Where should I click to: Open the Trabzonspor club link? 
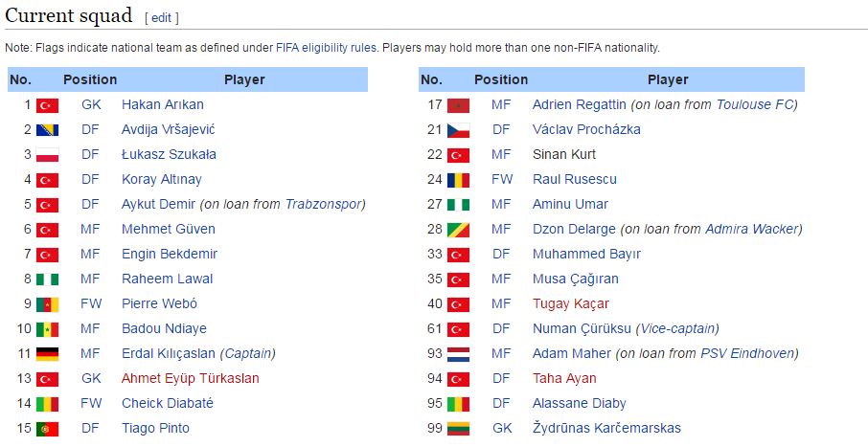pos(323,205)
